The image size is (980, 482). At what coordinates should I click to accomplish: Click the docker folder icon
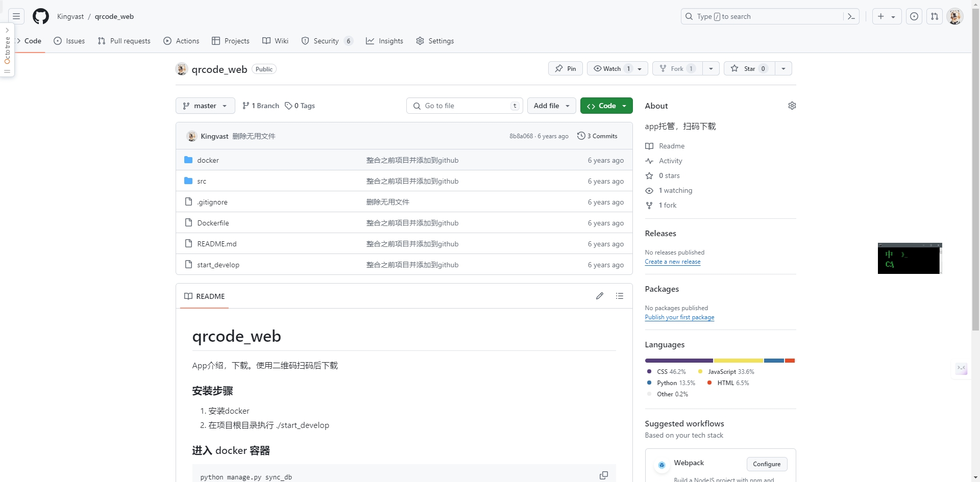pos(188,160)
